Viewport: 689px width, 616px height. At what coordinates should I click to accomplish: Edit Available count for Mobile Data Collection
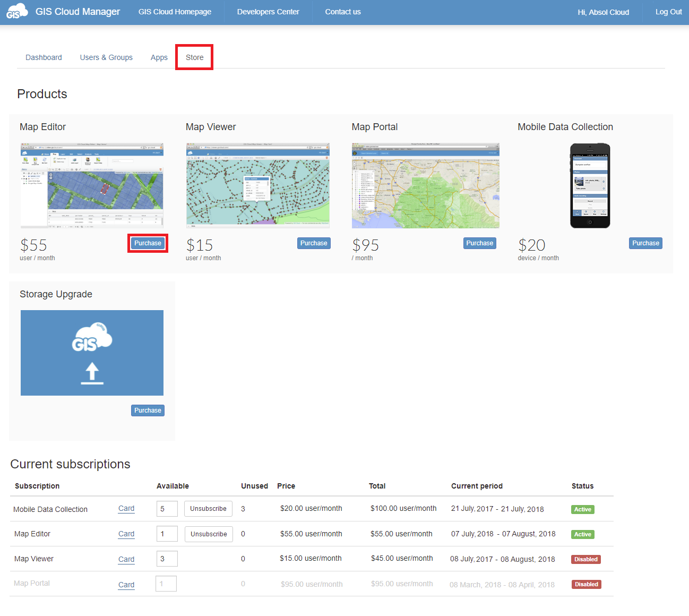167,509
